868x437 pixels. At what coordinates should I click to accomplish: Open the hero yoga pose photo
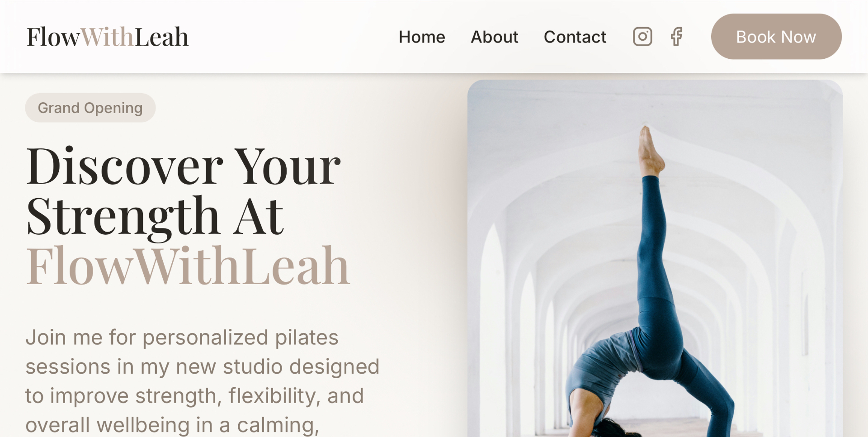(x=655, y=258)
